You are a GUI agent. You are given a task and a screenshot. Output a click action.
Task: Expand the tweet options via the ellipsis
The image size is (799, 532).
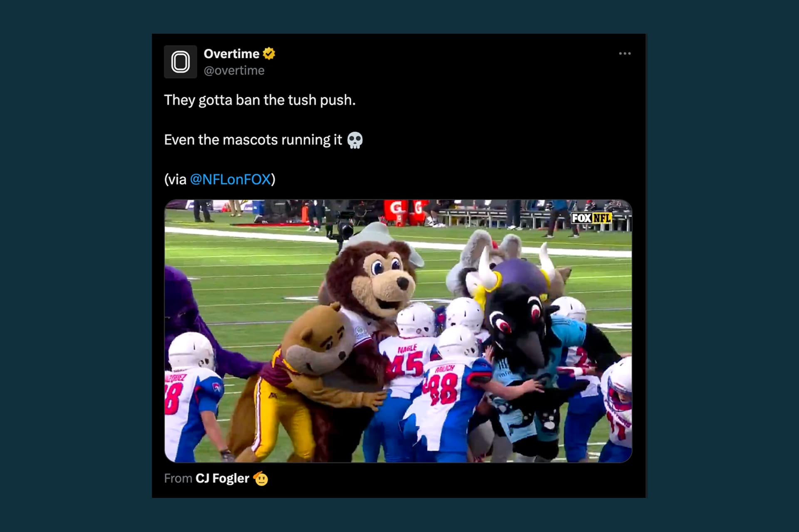[625, 53]
